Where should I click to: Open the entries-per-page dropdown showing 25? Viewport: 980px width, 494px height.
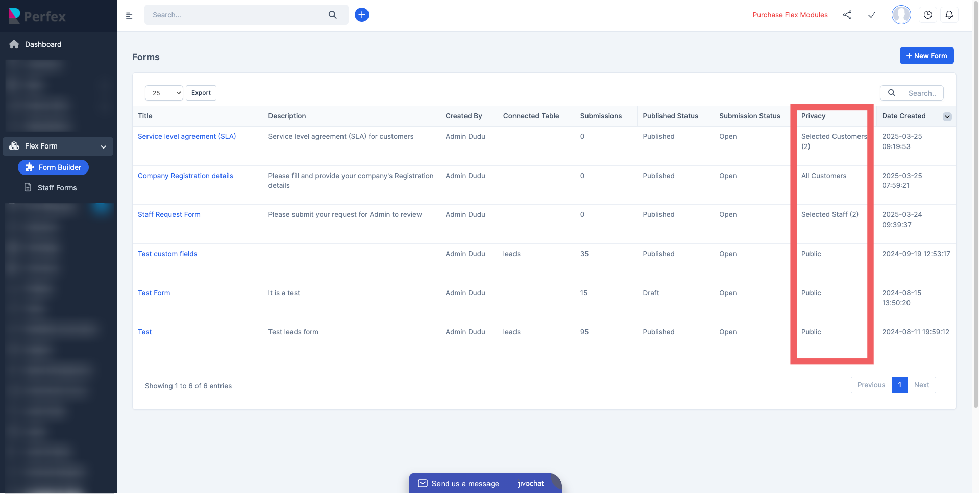(x=163, y=93)
